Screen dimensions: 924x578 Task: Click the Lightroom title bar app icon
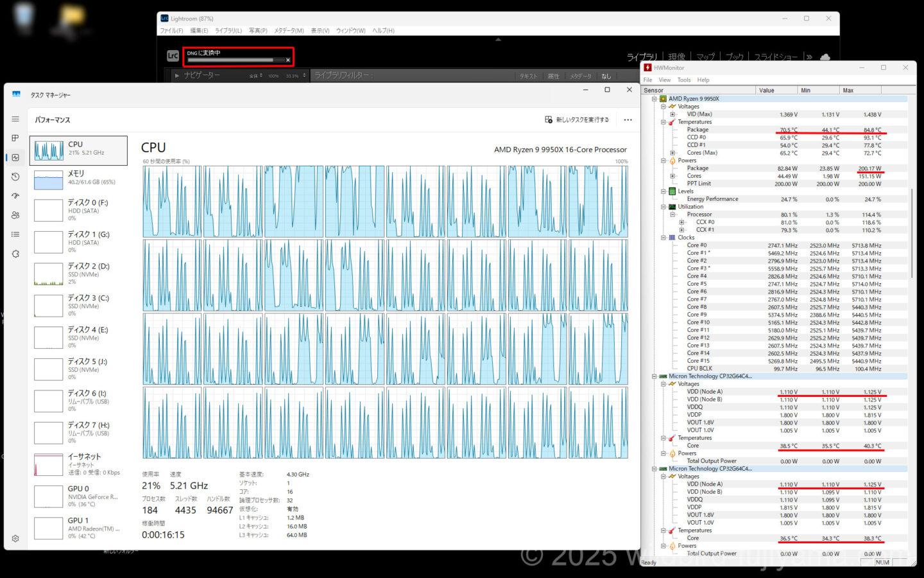point(164,19)
